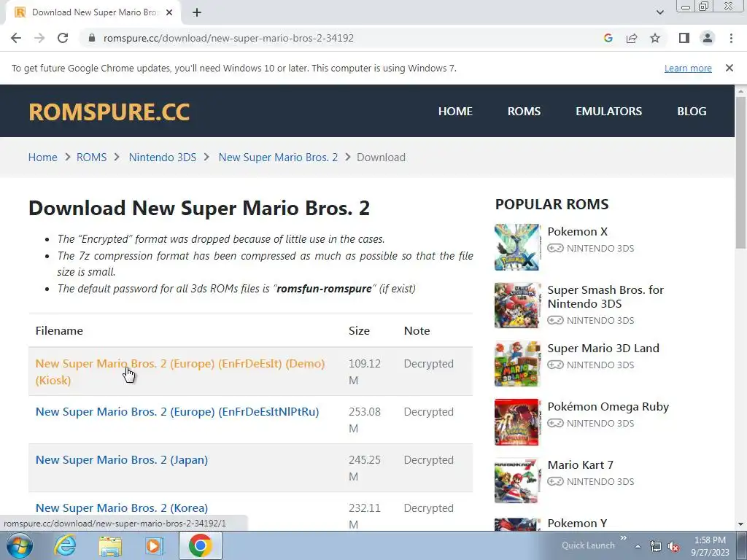This screenshot has height=560, width=747.
Task: Open the Chrome three-dot menu
Action: pyautogui.click(x=731, y=38)
